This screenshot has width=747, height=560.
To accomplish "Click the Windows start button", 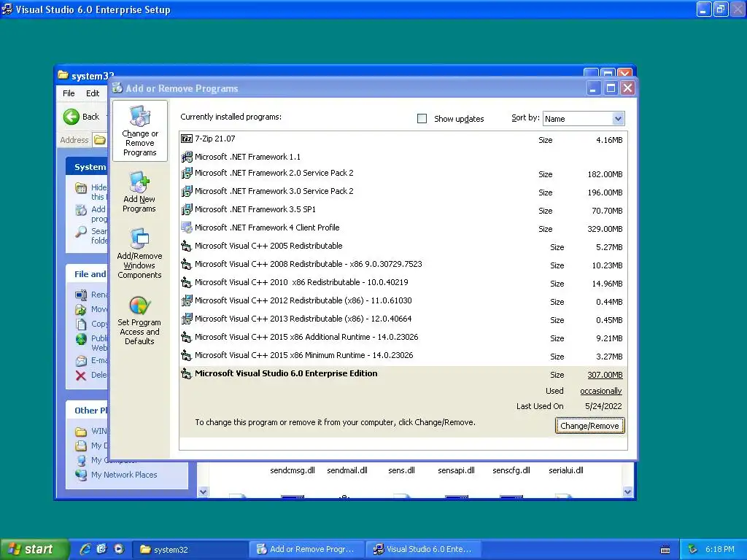I will [x=34, y=549].
